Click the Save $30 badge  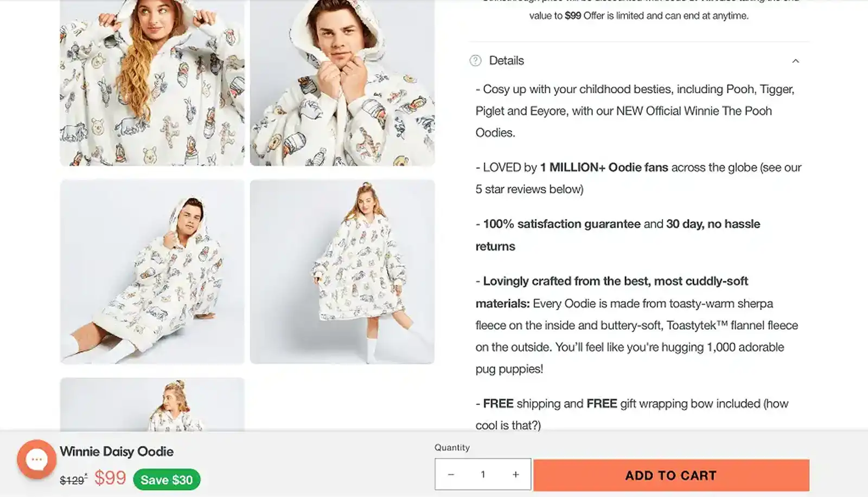167,479
